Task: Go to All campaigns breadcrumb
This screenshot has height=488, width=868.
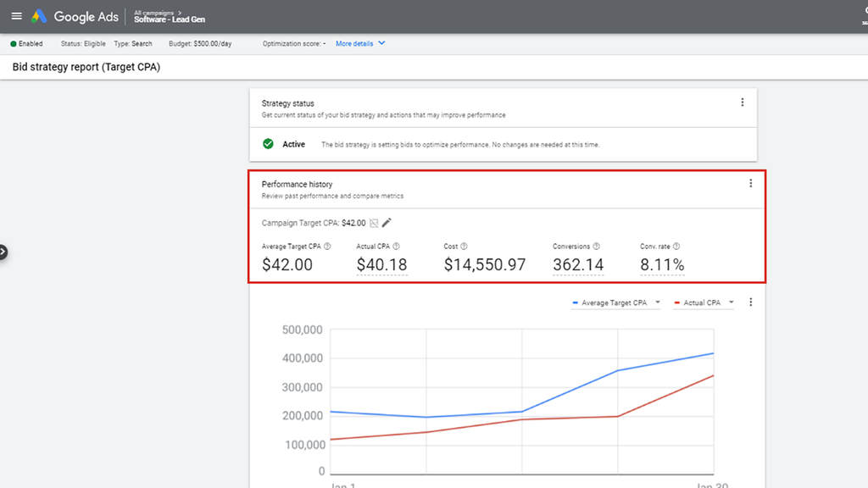Action: pos(153,12)
